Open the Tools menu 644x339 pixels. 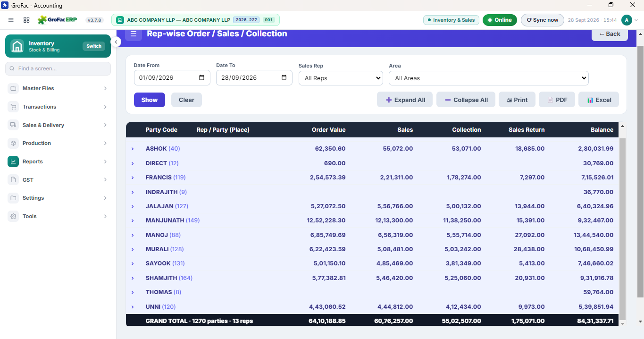coord(58,216)
